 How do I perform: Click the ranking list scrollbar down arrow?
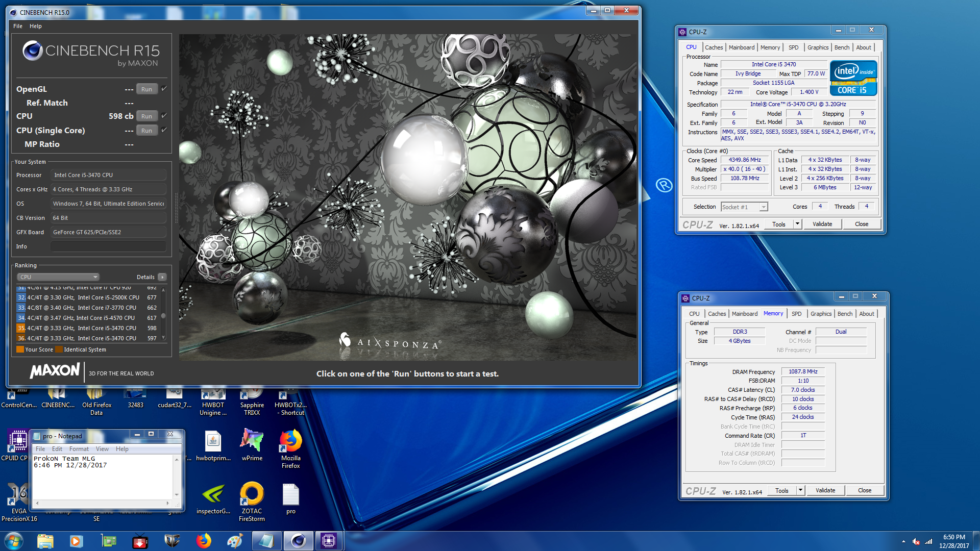[x=163, y=338]
